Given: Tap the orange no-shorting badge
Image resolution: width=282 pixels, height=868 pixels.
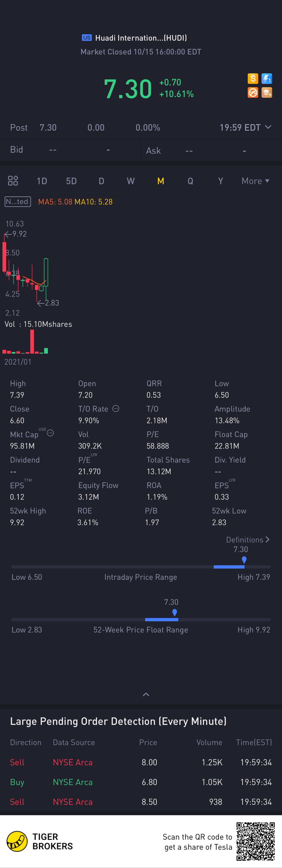Looking at the screenshot, I should (253, 92).
